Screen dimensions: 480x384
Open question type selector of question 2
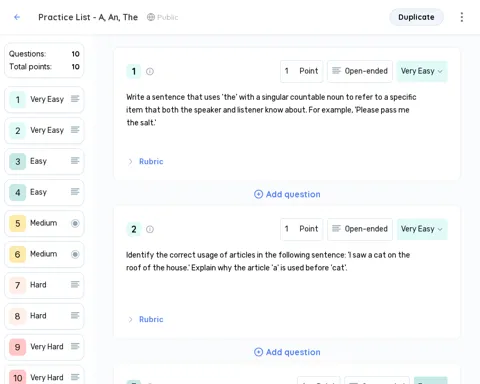click(360, 229)
